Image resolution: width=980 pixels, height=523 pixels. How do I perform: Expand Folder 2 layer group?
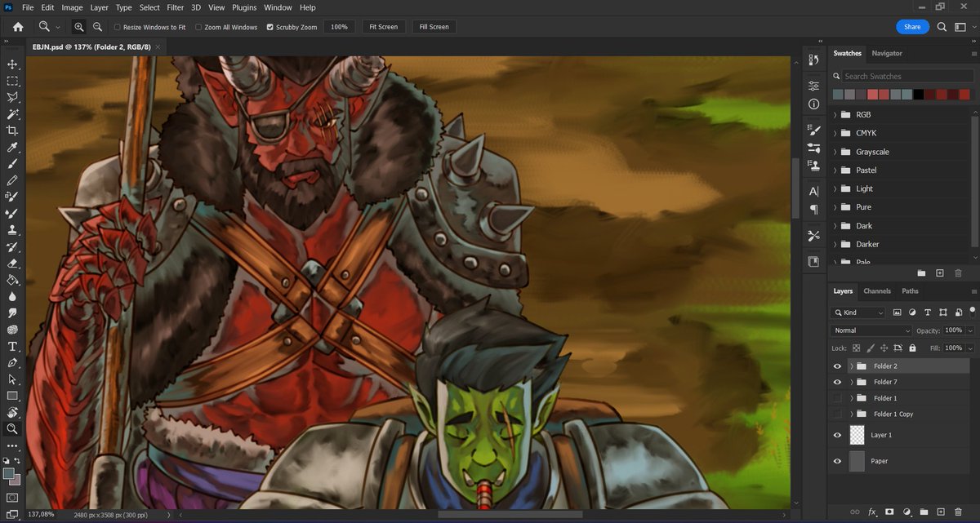(x=851, y=366)
